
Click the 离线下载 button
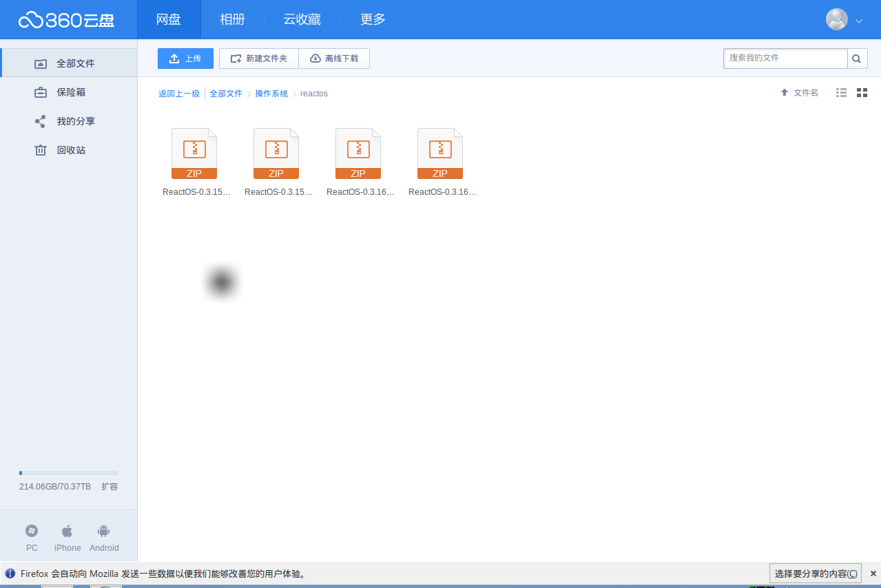point(334,59)
